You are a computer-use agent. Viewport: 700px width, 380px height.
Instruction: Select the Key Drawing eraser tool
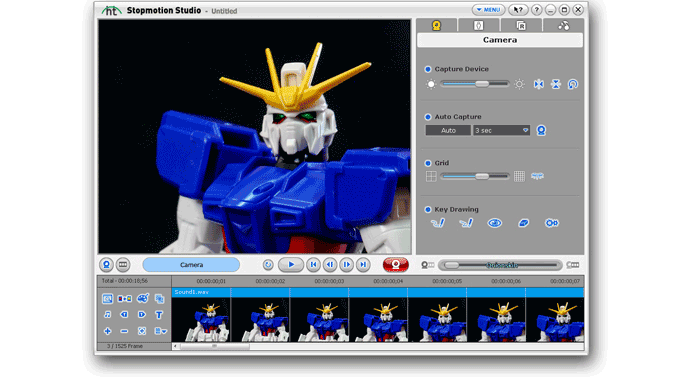pos(523,223)
